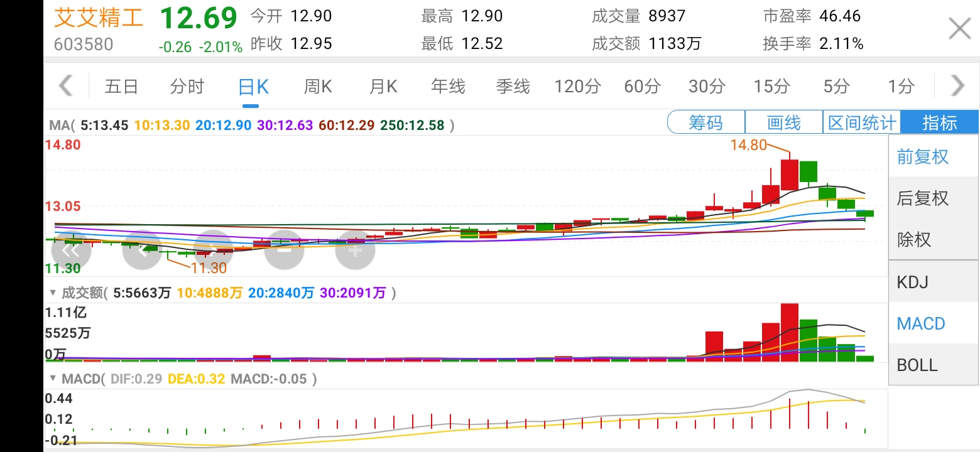Tap the change percent -2.01%
Screen dimensions: 980x452
tap(220, 47)
